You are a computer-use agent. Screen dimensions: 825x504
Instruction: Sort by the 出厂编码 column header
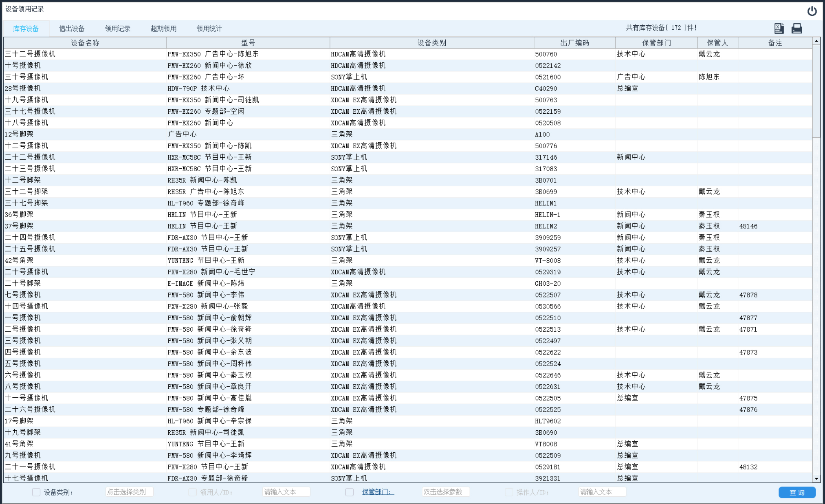[x=574, y=43]
